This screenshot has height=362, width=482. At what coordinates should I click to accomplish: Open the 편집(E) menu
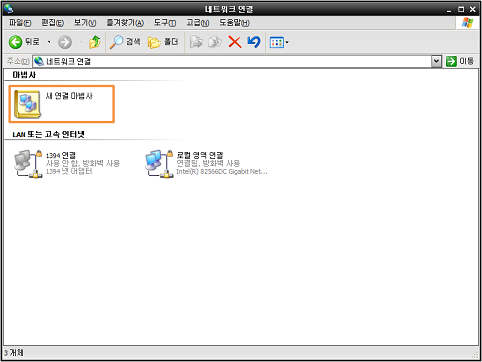[x=52, y=23]
